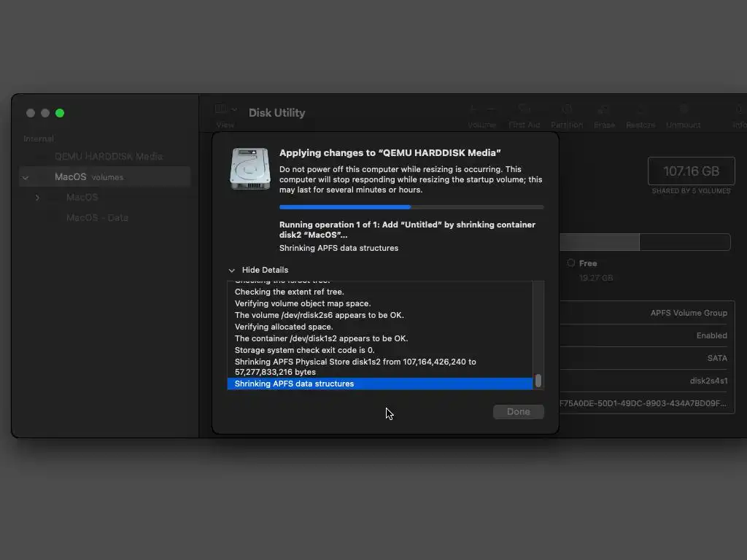Image resolution: width=747 pixels, height=560 pixels.
Task: Click the hard disk drive icon in dialog
Action: [x=249, y=168]
